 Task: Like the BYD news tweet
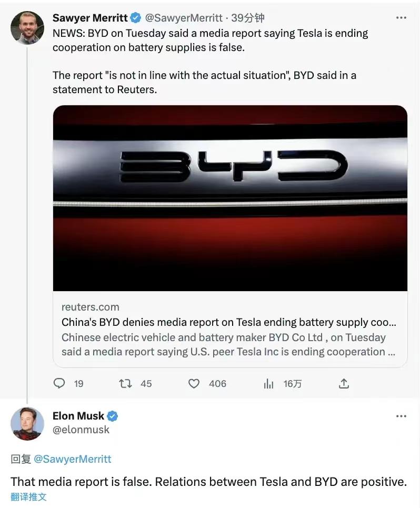[x=194, y=384]
